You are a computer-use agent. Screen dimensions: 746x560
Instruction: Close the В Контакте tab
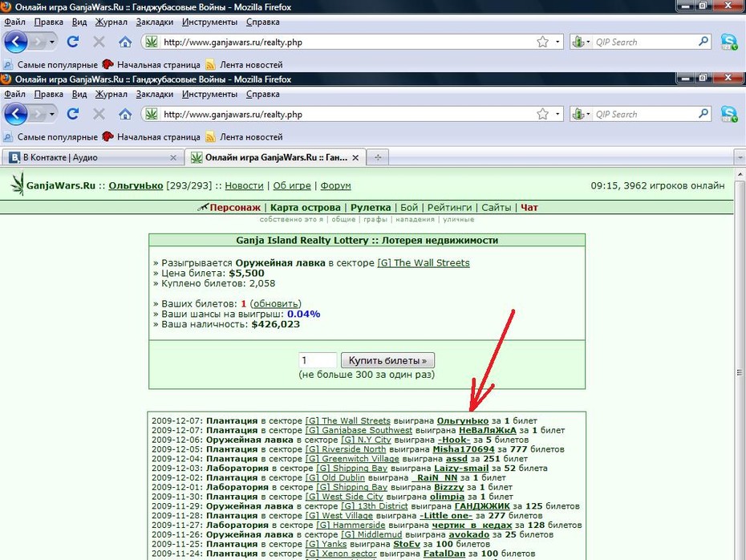coord(173,158)
